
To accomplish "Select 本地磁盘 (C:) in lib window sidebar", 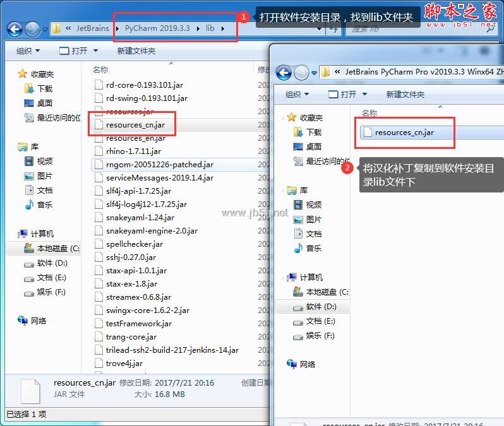I will (52, 248).
